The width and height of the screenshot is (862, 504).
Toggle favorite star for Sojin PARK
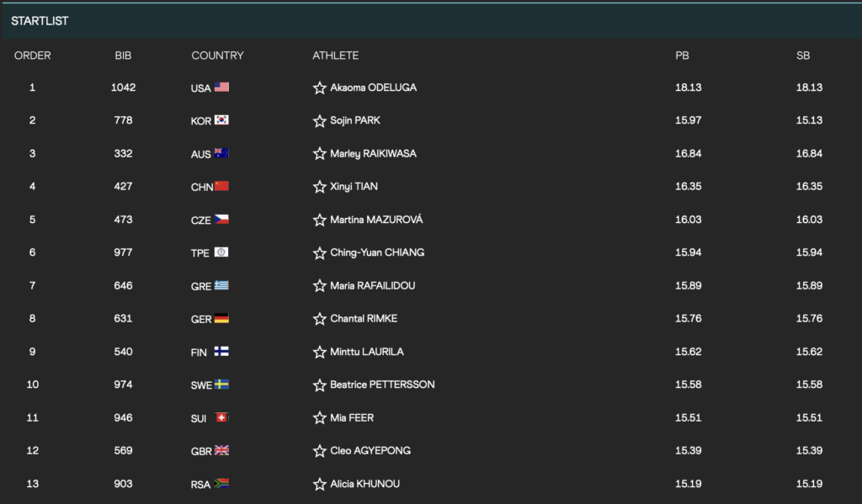320,121
